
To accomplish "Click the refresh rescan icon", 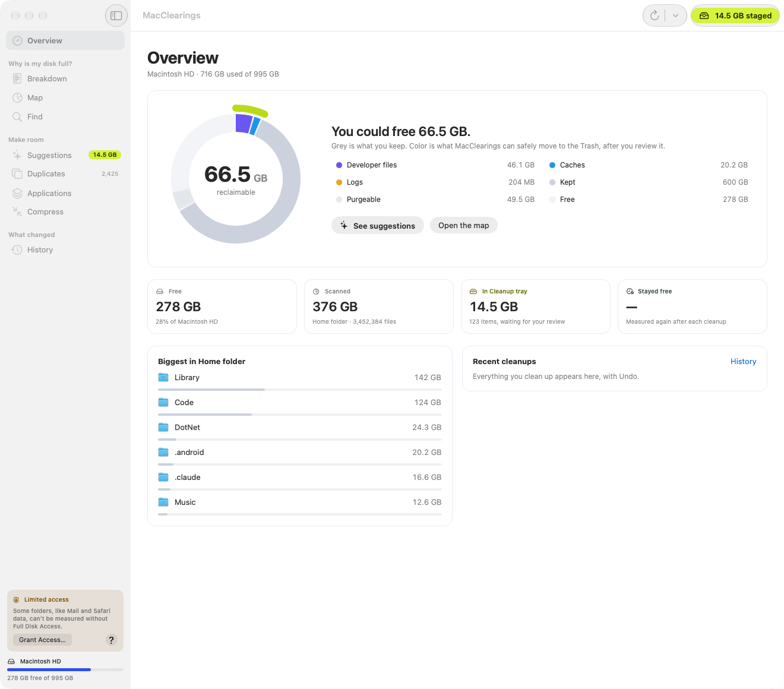I will coord(655,15).
